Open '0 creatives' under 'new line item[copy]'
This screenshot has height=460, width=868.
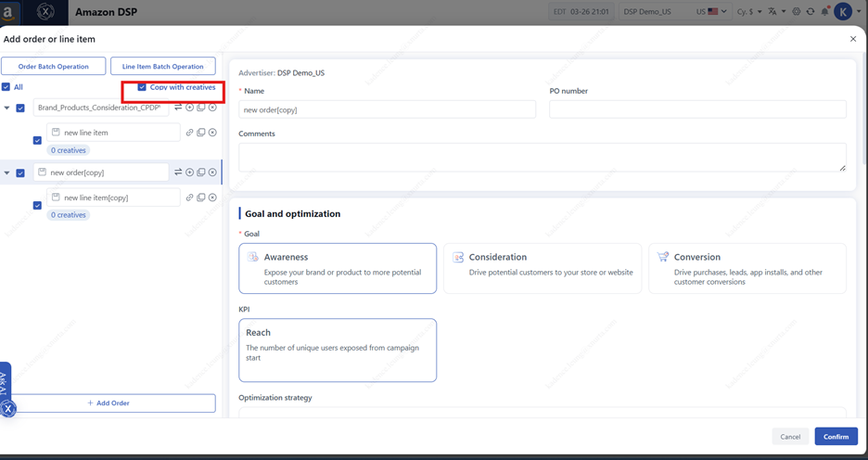(x=68, y=215)
